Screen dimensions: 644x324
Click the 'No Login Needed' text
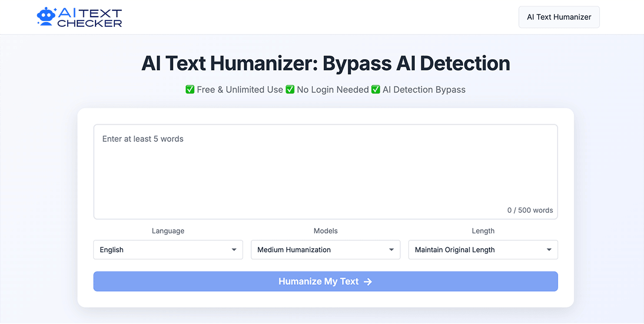[333, 90]
